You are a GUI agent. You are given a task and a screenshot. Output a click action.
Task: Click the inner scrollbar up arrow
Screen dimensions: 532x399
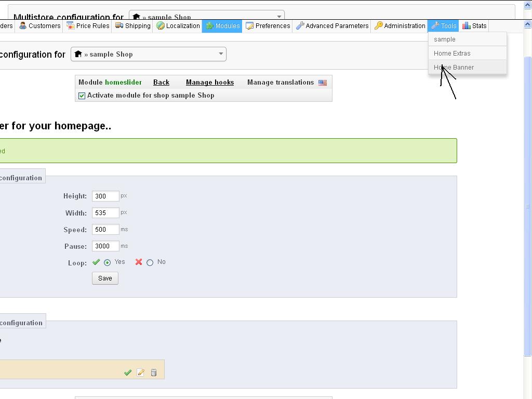(528, 24)
